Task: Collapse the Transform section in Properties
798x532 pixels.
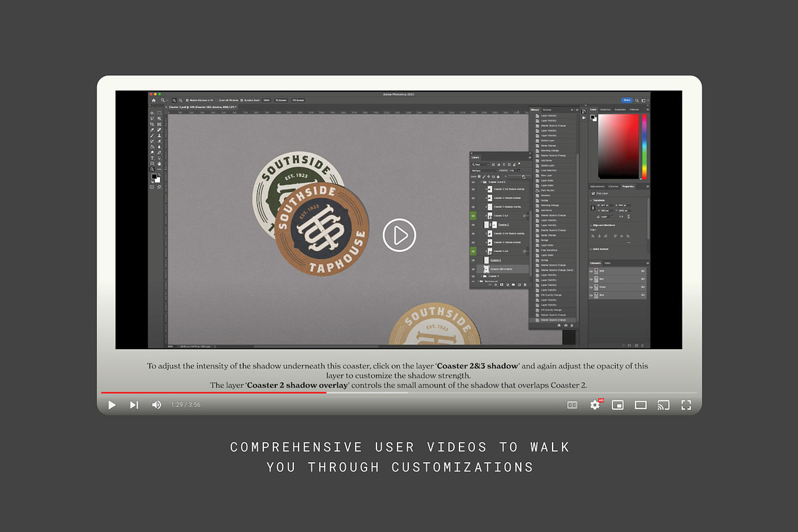Action: point(591,200)
